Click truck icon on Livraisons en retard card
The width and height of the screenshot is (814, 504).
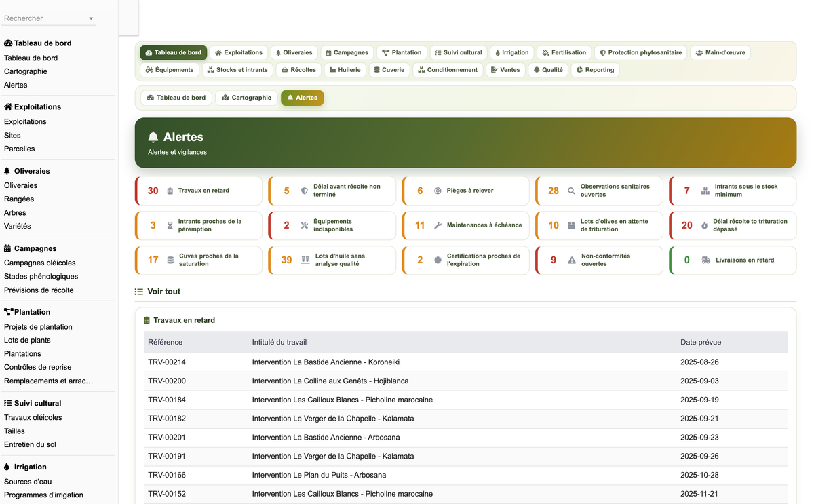click(x=706, y=260)
